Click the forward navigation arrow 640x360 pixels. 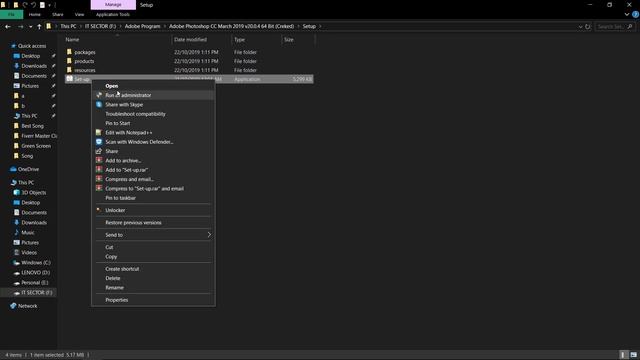(x=20, y=27)
